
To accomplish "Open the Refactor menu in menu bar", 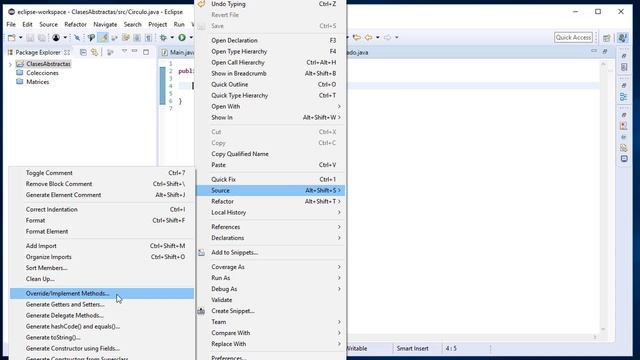I will point(76,24).
